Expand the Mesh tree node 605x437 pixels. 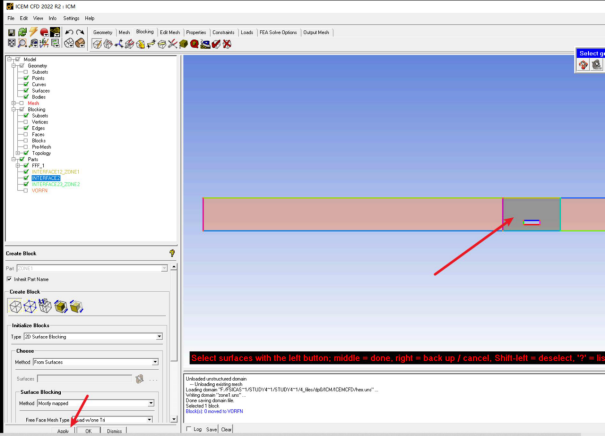point(14,103)
